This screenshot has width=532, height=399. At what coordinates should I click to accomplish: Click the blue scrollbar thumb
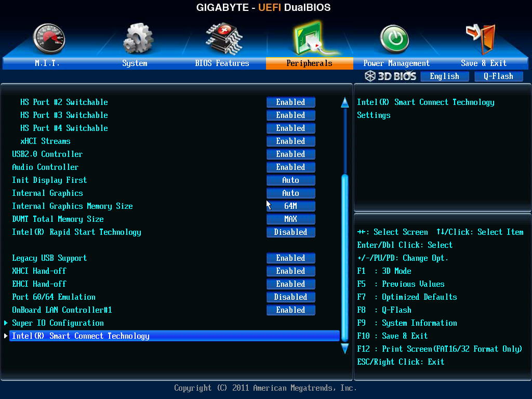click(345, 258)
